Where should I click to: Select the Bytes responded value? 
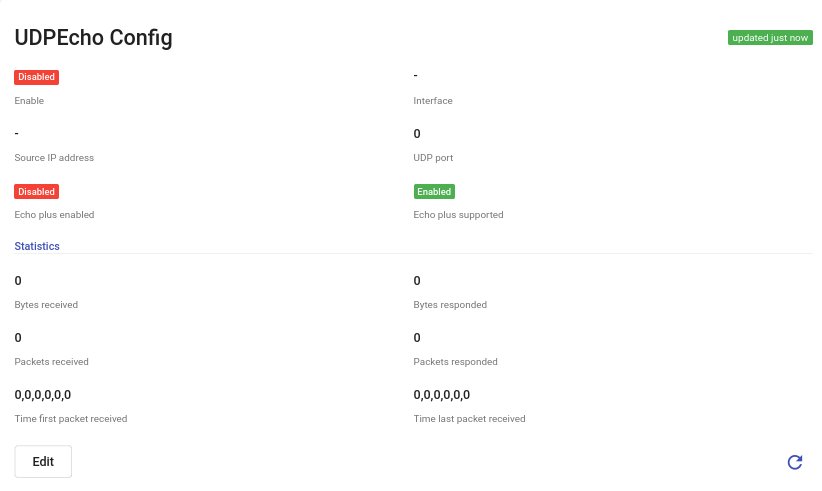pos(417,281)
